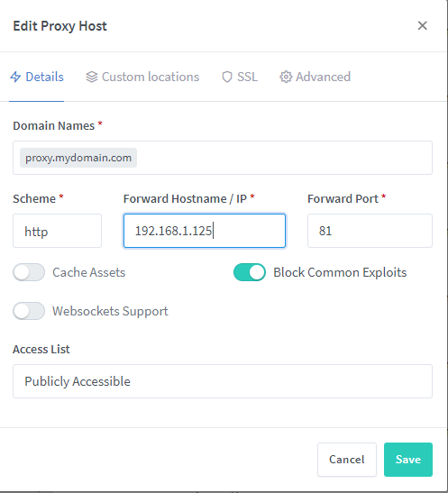Disable the Block Common Exploits toggle

[250, 272]
